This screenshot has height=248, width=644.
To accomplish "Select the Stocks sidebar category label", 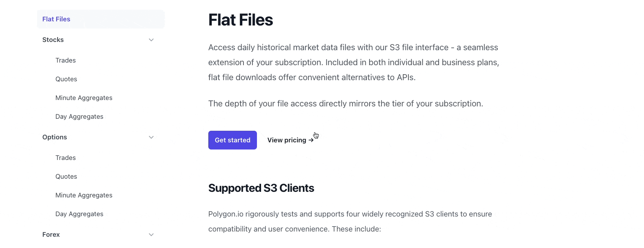I will click(x=53, y=40).
